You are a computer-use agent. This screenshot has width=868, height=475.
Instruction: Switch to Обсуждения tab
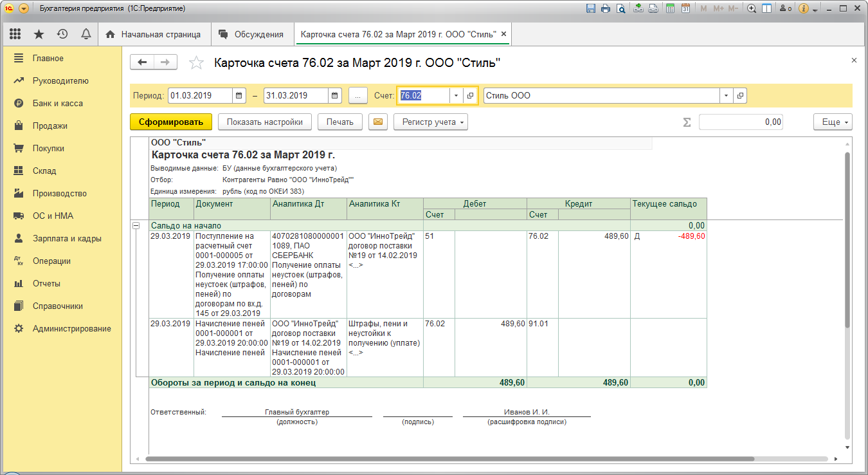point(251,34)
